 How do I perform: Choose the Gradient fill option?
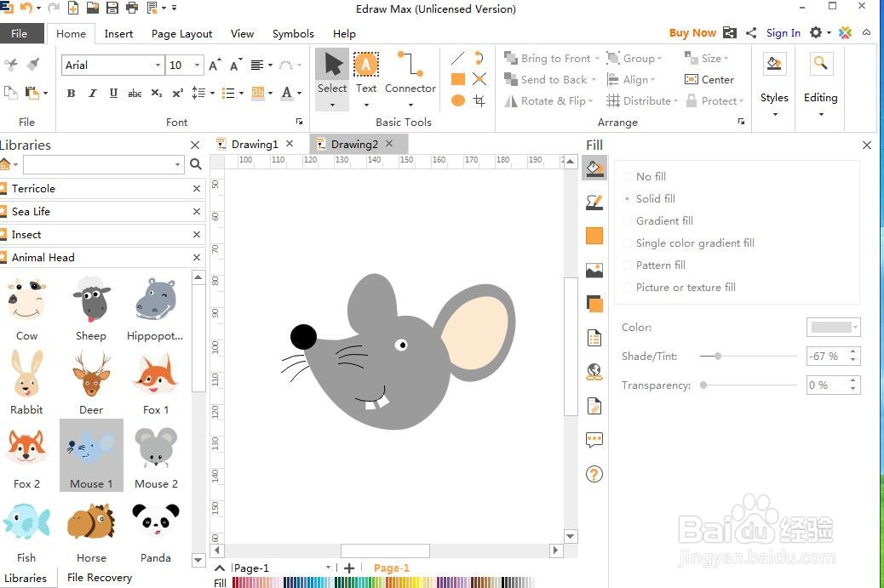[x=629, y=220]
